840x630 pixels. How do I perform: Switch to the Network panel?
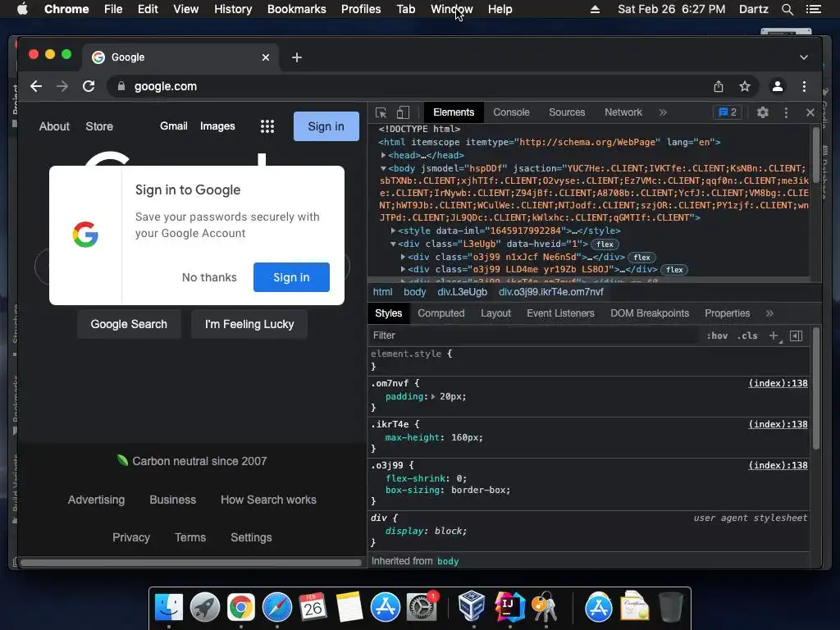pyautogui.click(x=623, y=112)
